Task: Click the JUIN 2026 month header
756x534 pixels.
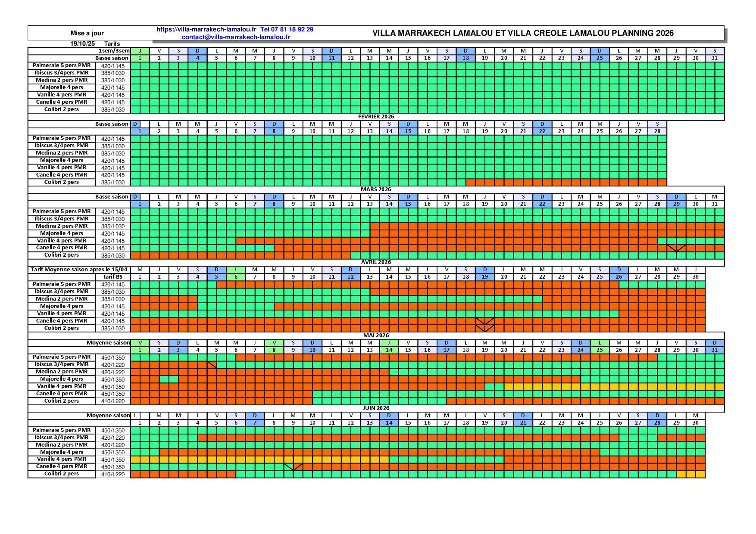Action: (x=376, y=408)
